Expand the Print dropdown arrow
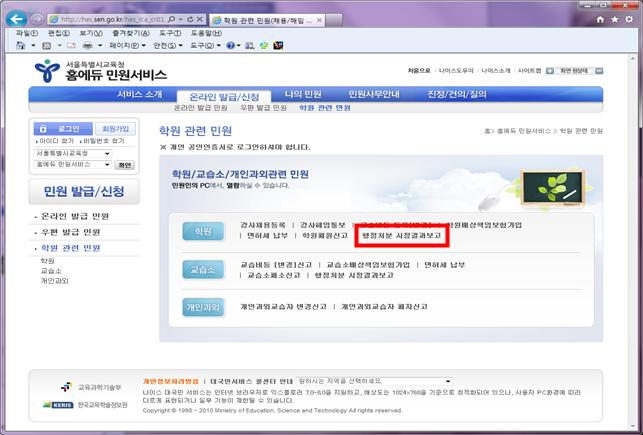Screen dimensions: 643x435 100,46
